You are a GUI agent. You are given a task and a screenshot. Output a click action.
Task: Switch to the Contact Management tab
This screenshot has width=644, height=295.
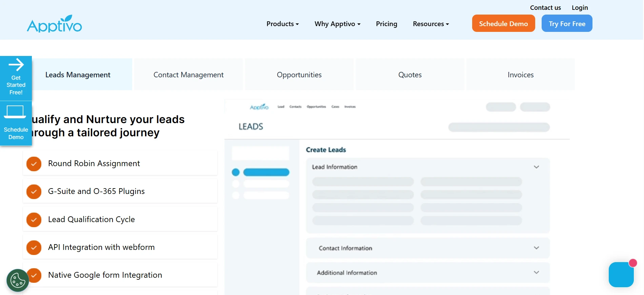coord(188,75)
